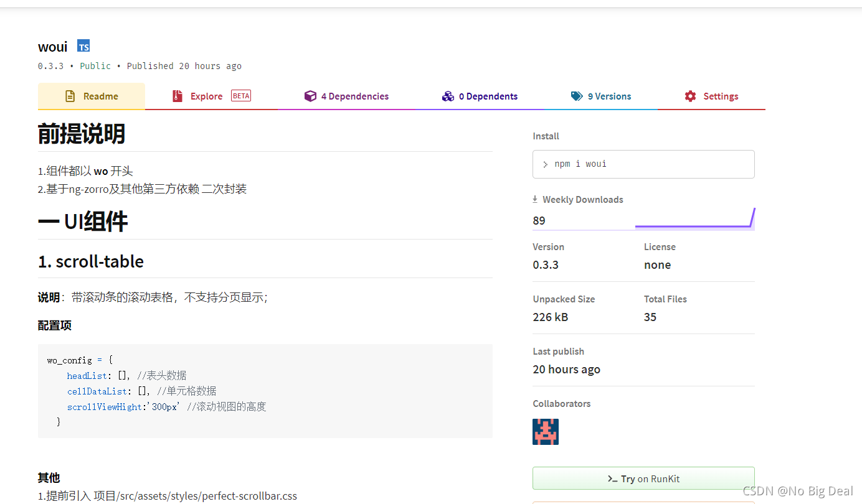Click the install command prompt chevron icon
Image resolution: width=862 pixels, height=504 pixels.
(x=546, y=165)
